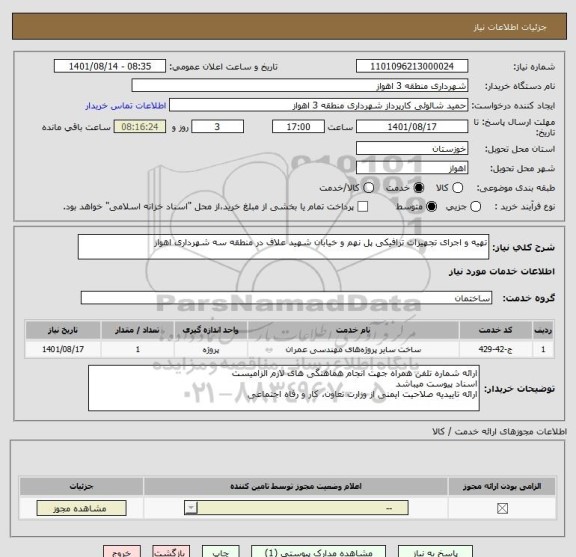
Task: Select the کالا/خدمت radio button
Action: coord(368,188)
